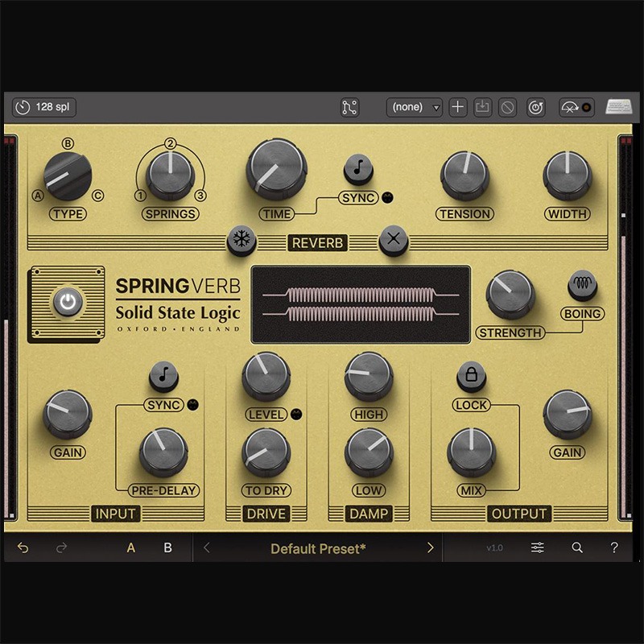Toggle the reverb time SYNC note button
The image size is (644, 644).
pyautogui.click(x=358, y=169)
